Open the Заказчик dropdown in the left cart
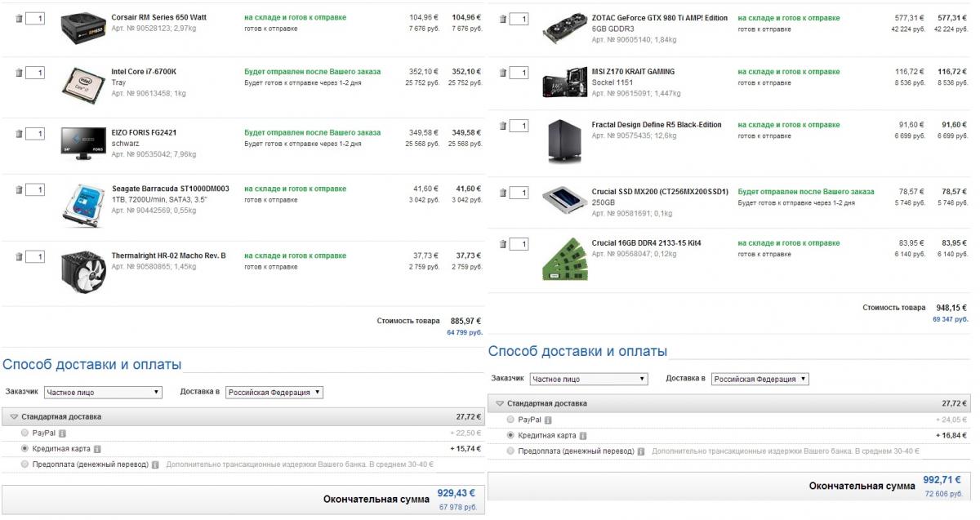This screenshot has width=980, height=520. (103, 393)
